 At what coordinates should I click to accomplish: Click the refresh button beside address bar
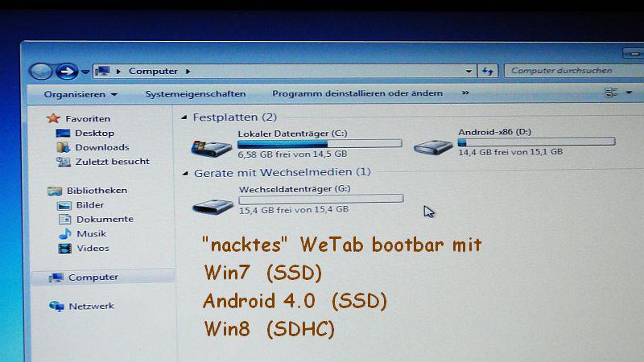tap(488, 71)
